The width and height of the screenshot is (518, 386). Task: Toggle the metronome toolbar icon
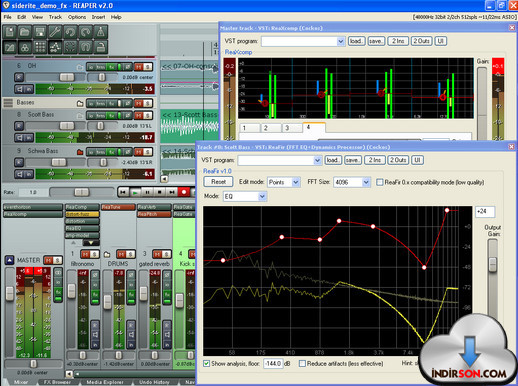coord(100,32)
